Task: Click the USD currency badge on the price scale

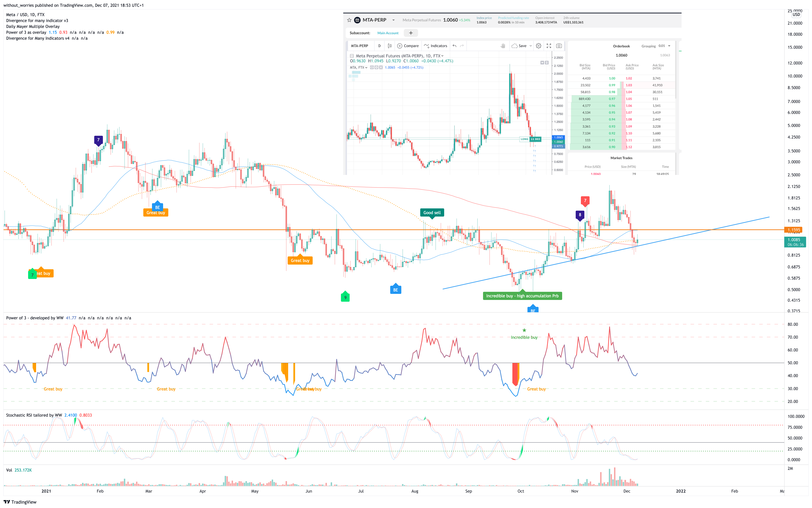Action: [796, 14]
